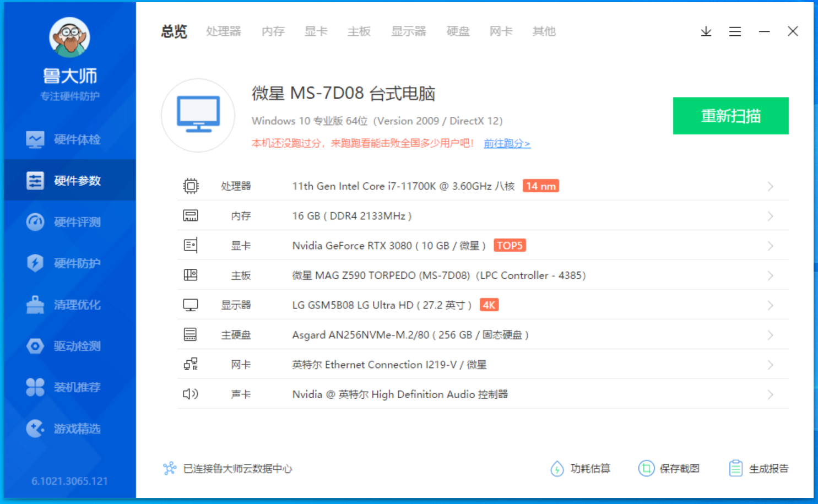Open the 装机推荐 build recommendations

(x=69, y=387)
